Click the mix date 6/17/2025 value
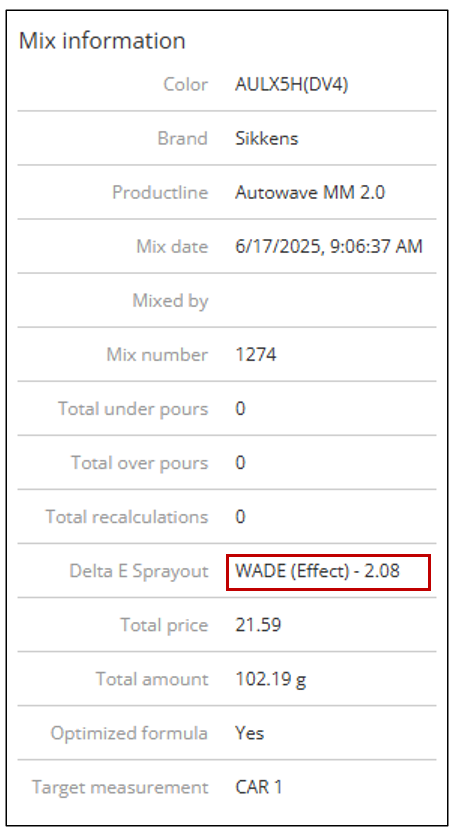This screenshot has height=833, width=453. point(329,246)
